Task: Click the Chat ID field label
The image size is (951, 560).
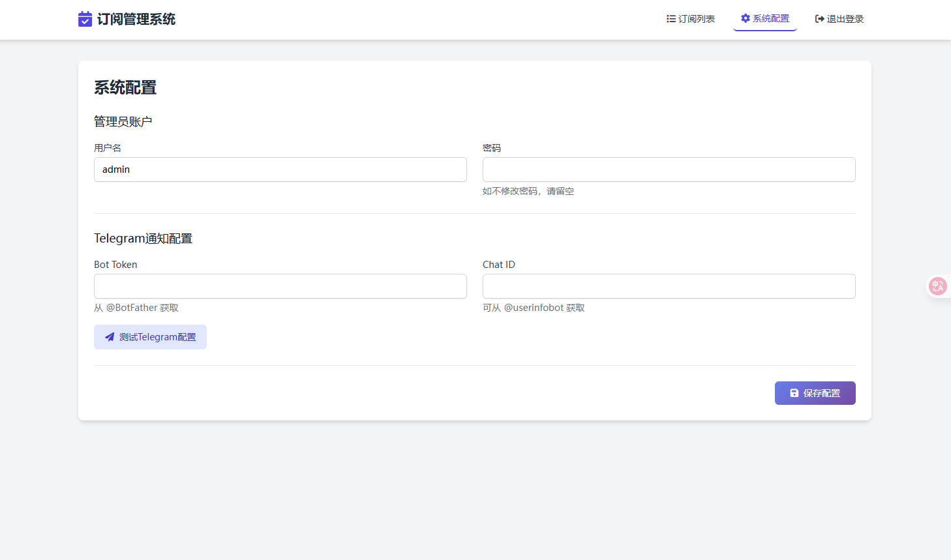Action: [498, 265]
